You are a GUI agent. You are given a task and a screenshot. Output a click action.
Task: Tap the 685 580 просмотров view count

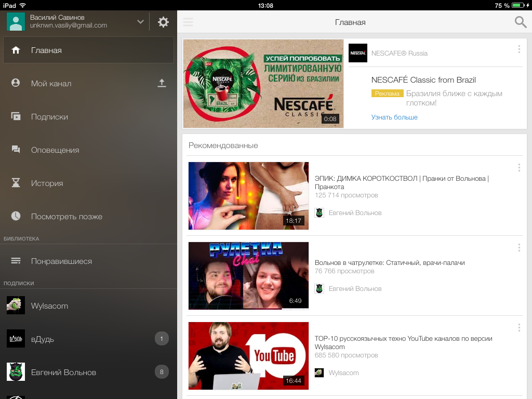coord(346,355)
